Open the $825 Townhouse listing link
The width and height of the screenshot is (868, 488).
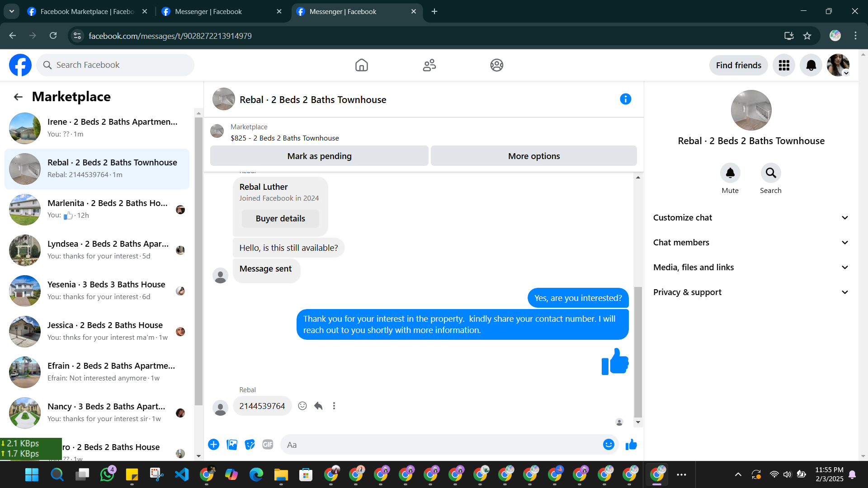point(285,138)
